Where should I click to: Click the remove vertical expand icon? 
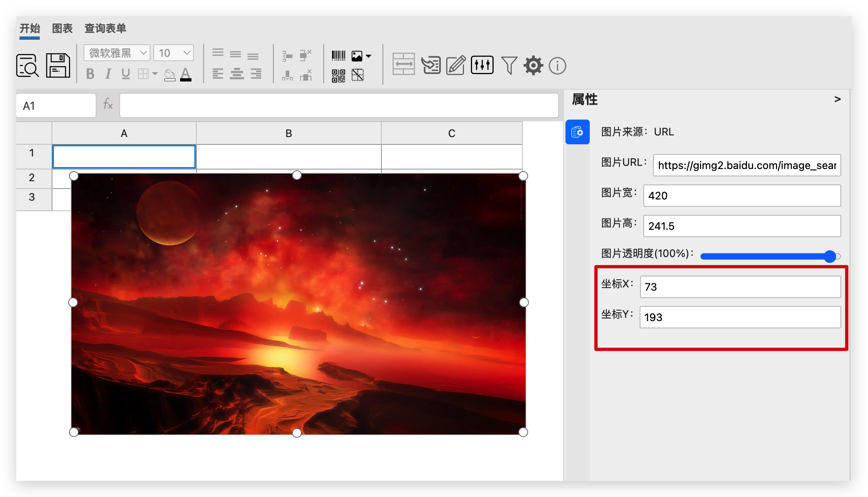pos(306,75)
